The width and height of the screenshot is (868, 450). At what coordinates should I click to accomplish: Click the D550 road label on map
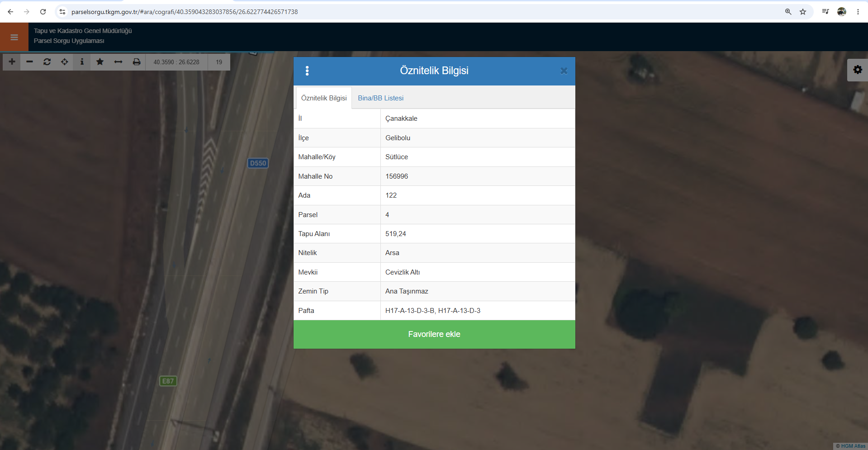(258, 163)
